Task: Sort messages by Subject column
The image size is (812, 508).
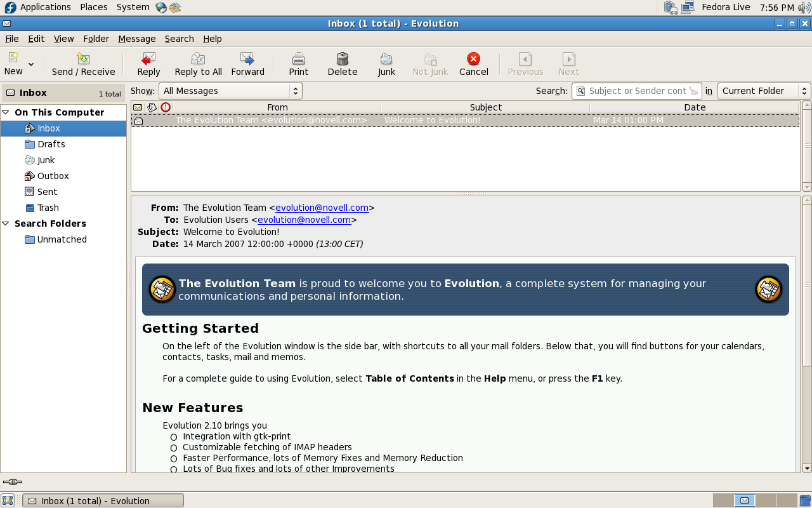Action: (x=486, y=107)
